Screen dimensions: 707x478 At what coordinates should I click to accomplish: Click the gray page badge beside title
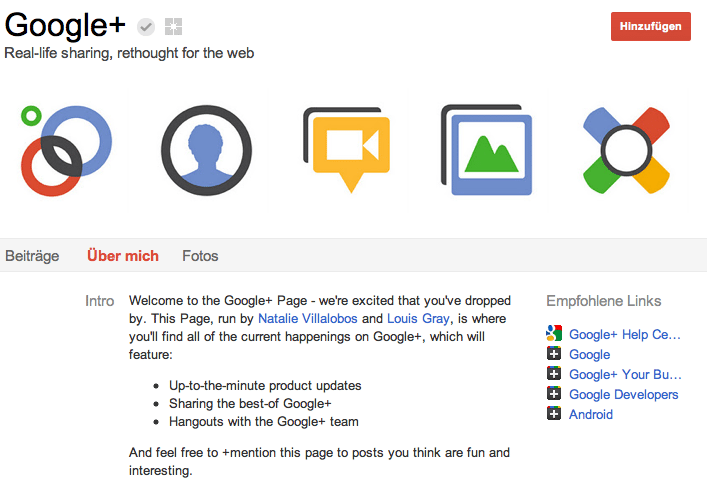point(174,27)
